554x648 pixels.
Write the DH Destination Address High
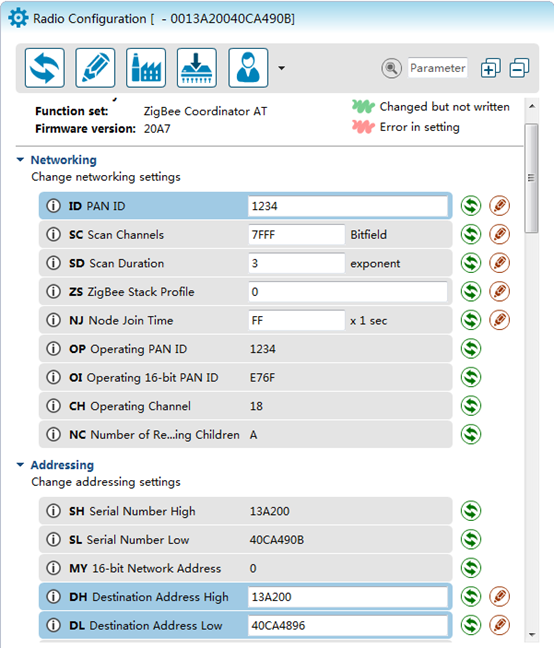tap(499, 596)
